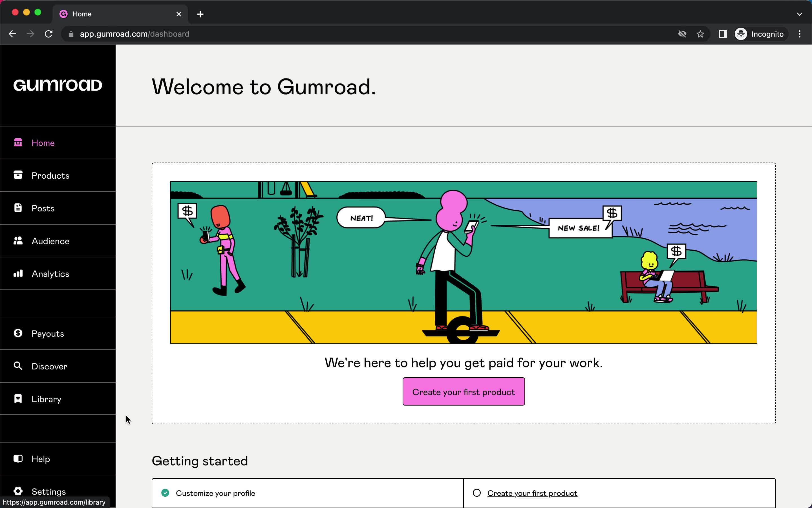Click empty circle beside Create your first product
This screenshot has width=812, height=508.
pyautogui.click(x=476, y=493)
